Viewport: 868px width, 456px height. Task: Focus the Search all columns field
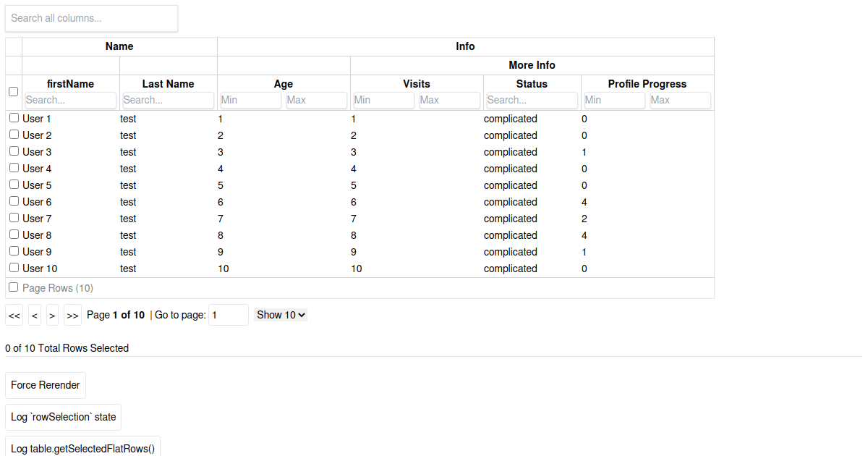pos(91,18)
